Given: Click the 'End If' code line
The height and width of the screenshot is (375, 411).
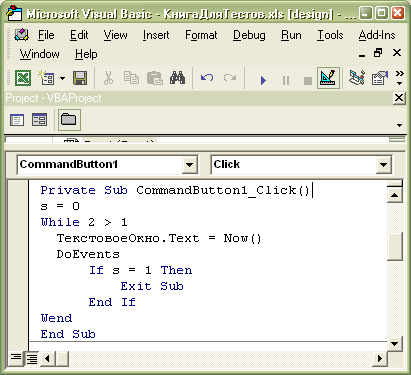Looking at the screenshot, I should click(112, 302).
